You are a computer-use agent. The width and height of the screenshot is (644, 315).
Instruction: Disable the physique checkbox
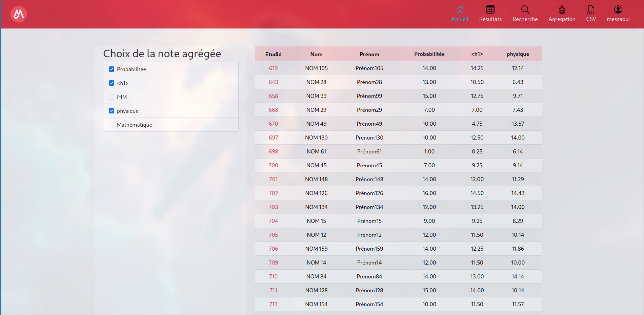[112, 111]
